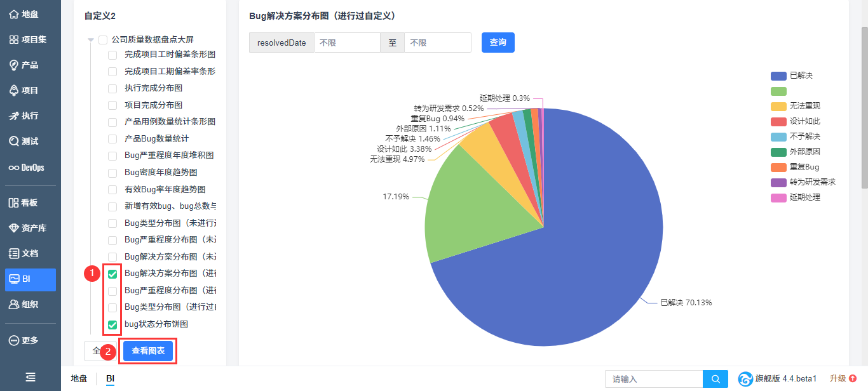Open the resolvedDate start date picker

coord(347,43)
